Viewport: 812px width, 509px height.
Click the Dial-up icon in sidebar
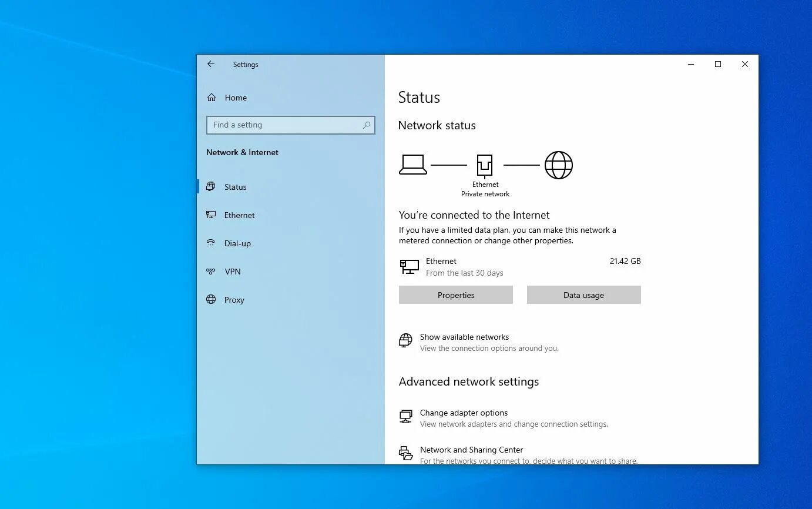[x=211, y=243]
